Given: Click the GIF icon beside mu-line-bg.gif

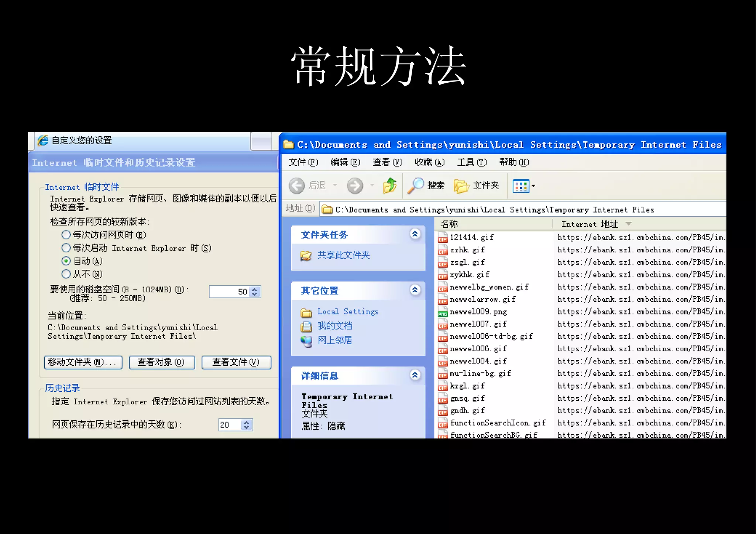Looking at the screenshot, I should pyautogui.click(x=443, y=374).
